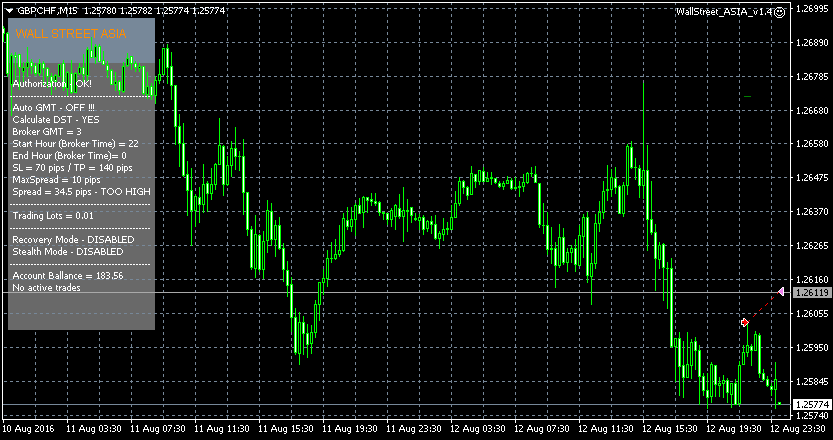This screenshot has width=833, height=440.
Task: Click the 1.26119 price level label
Action: [x=811, y=292]
